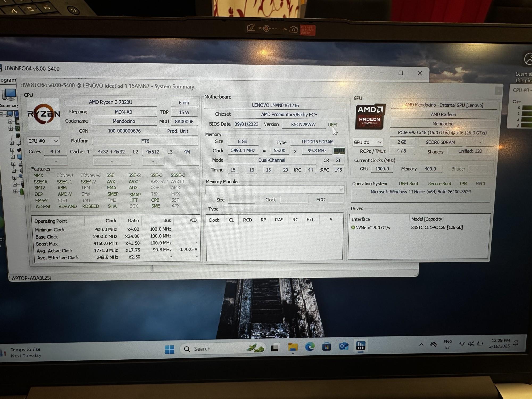Select the SSSTC CL1-4D128 [128 GB] drive row

point(419,227)
